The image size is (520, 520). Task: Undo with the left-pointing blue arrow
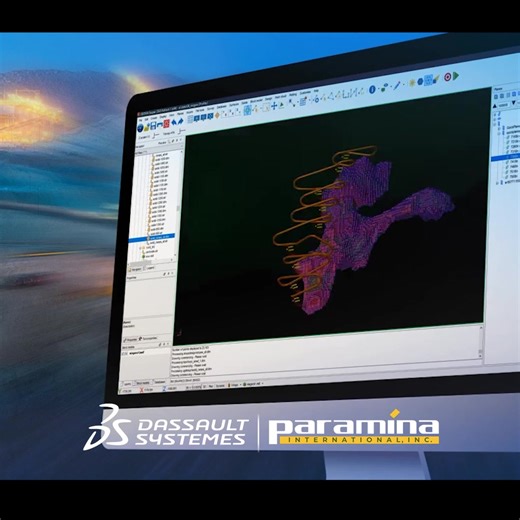pyautogui.click(x=174, y=122)
